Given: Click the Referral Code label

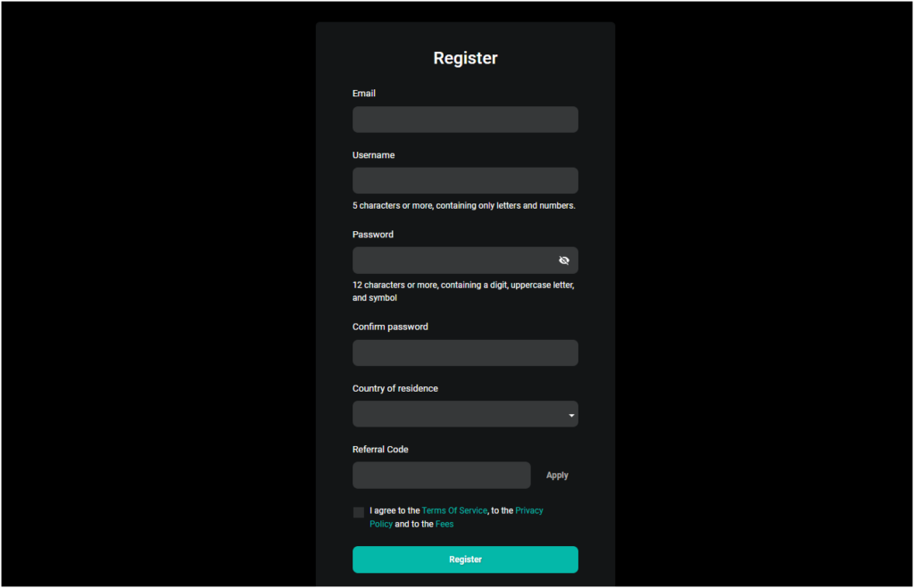Looking at the screenshot, I should 380,450.
